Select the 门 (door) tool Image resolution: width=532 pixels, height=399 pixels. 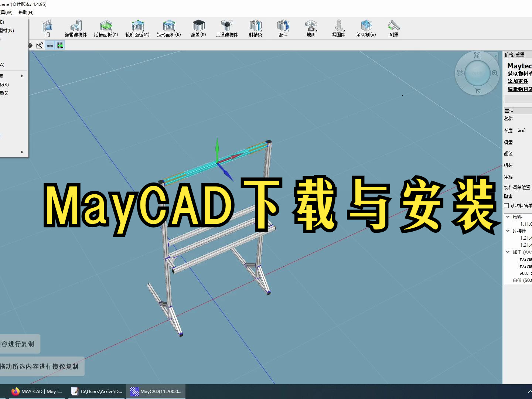(47, 28)
